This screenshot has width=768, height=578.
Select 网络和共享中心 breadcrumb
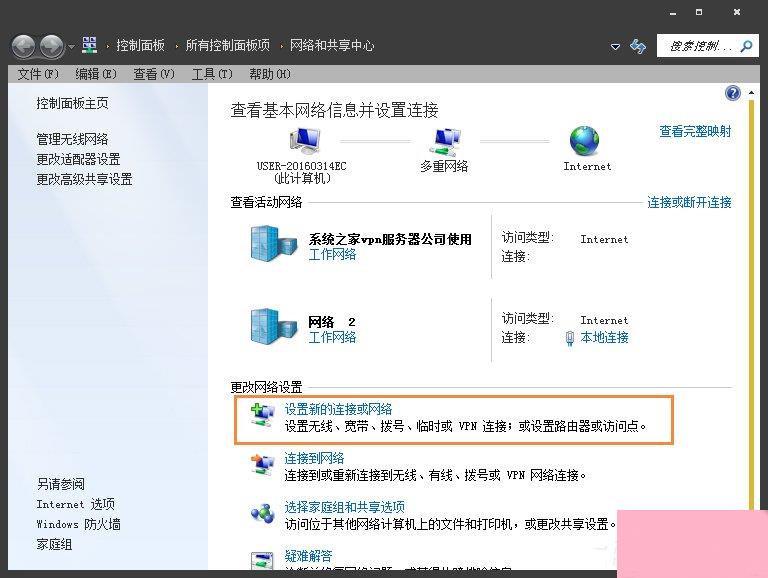click(332, 46)
